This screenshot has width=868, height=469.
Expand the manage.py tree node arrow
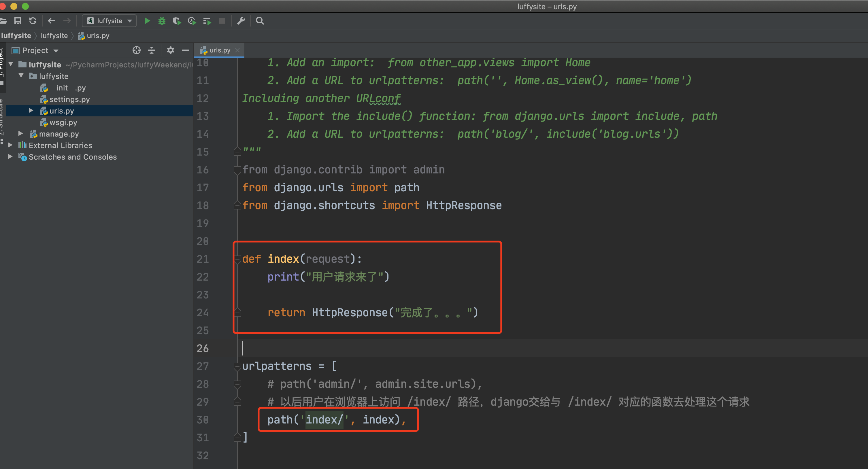(20, 133)
